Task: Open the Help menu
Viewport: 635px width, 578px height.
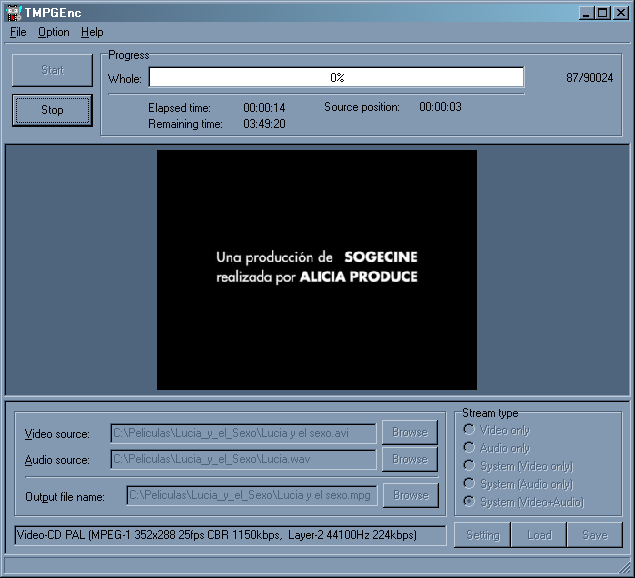Action: (x=92, y=32)
